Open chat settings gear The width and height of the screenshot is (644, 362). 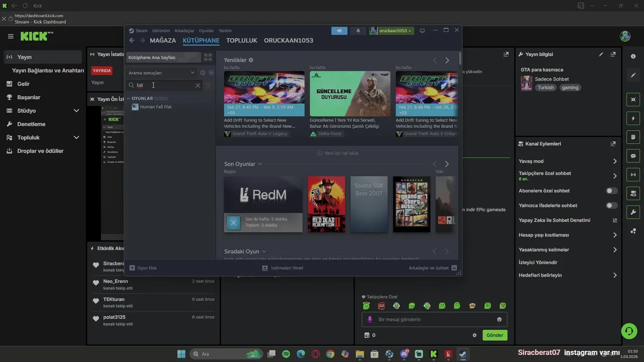(474, 335)
